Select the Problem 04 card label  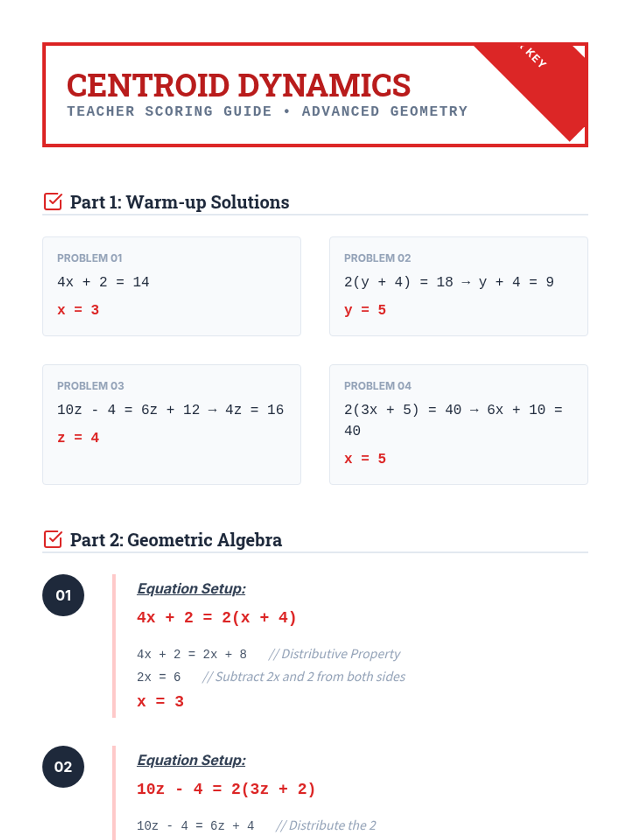(x=377, y=386)
